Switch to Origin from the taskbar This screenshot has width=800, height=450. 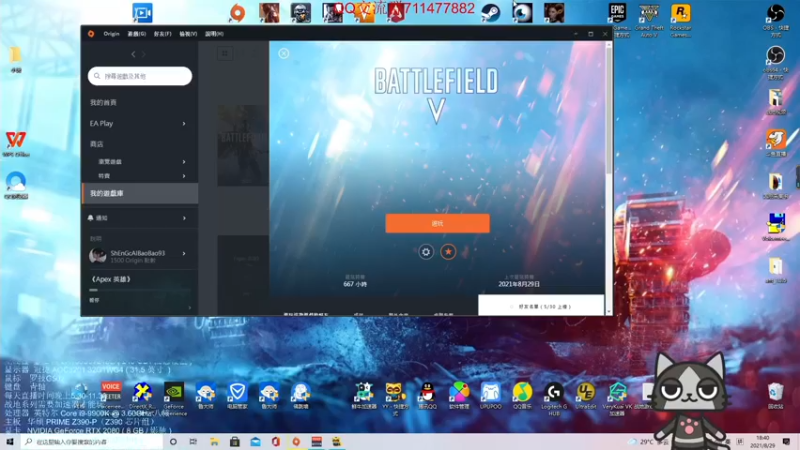coord(296,441)
